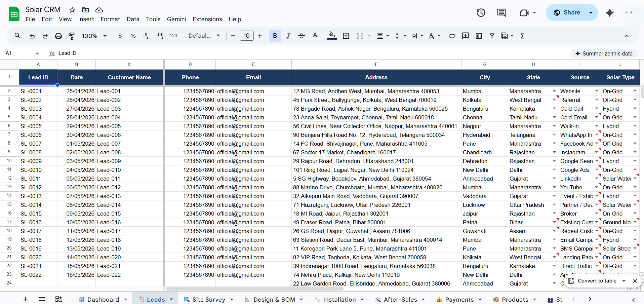Viewport: 644px width, 304px height.
Task: Open the zoom level dropdown
Action: [x=94, y=36]
